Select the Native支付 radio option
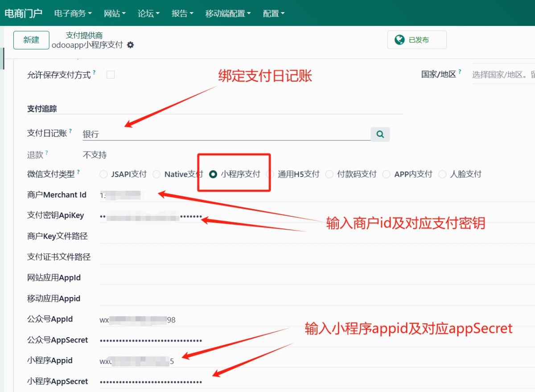Image resolution: width=535 pixels, height=392 pixels. coord(156,174)
